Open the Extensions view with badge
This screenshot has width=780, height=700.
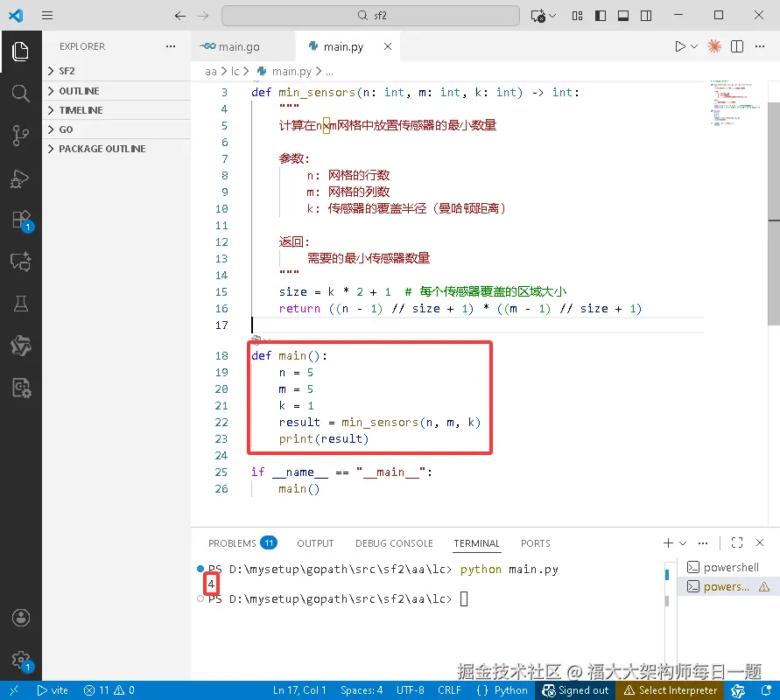click(21, 220)
